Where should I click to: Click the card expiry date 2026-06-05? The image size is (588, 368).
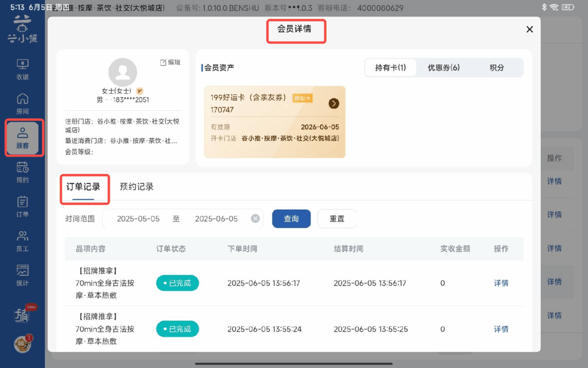pos(320,127)
